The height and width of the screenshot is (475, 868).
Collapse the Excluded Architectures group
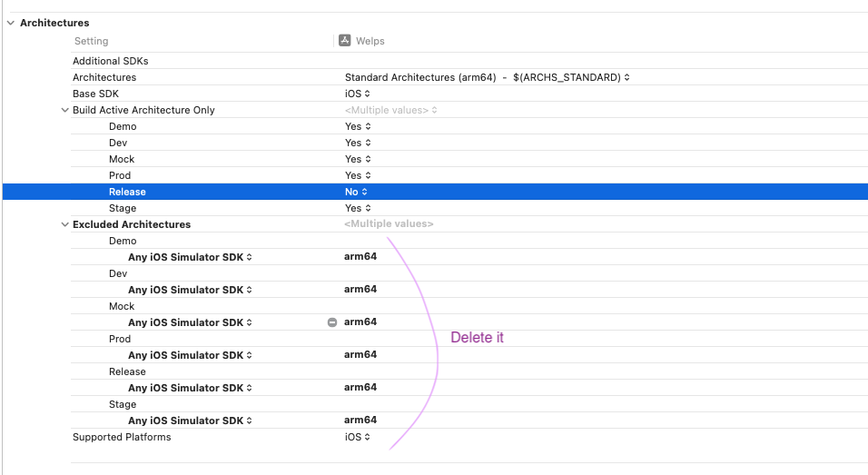64,224
